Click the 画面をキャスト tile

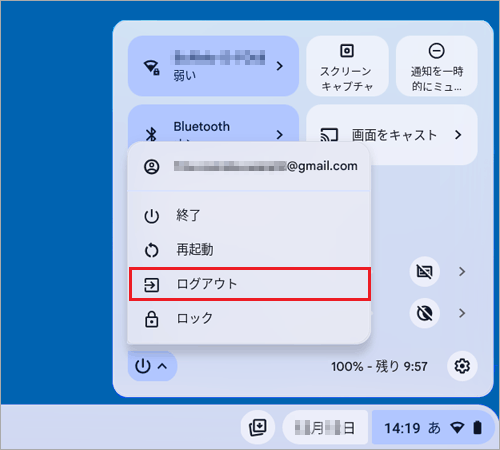(x=392, y=135)
